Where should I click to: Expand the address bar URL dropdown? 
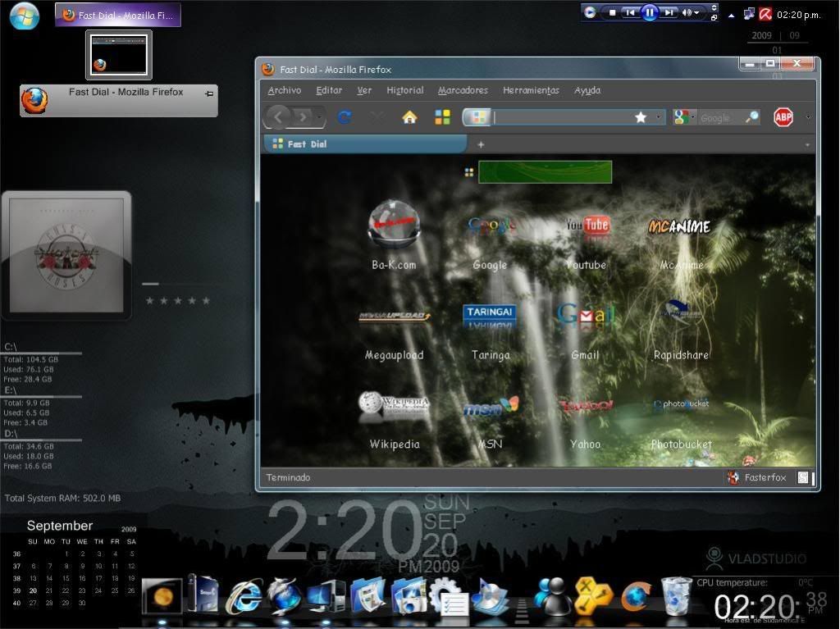point(658,117)
